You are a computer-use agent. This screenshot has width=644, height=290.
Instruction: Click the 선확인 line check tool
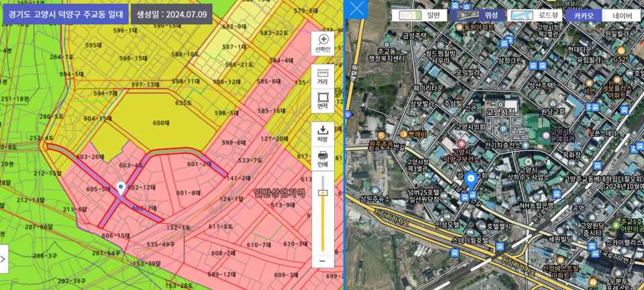coord(323,44)
